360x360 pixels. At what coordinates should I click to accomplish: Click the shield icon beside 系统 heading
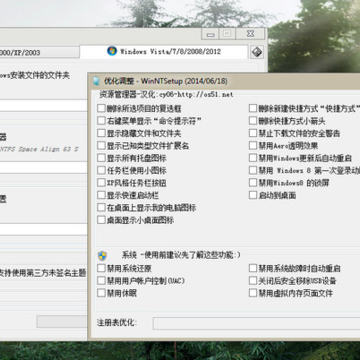(x=102, y=256)
